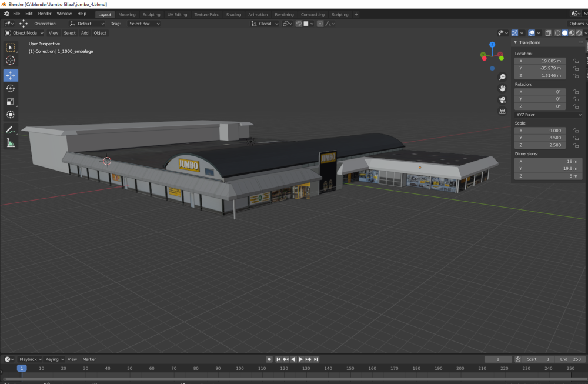Open the timeline Marker menu
Image resolution: width=588 pixels, height=384 pixels.
pos(89,359)
